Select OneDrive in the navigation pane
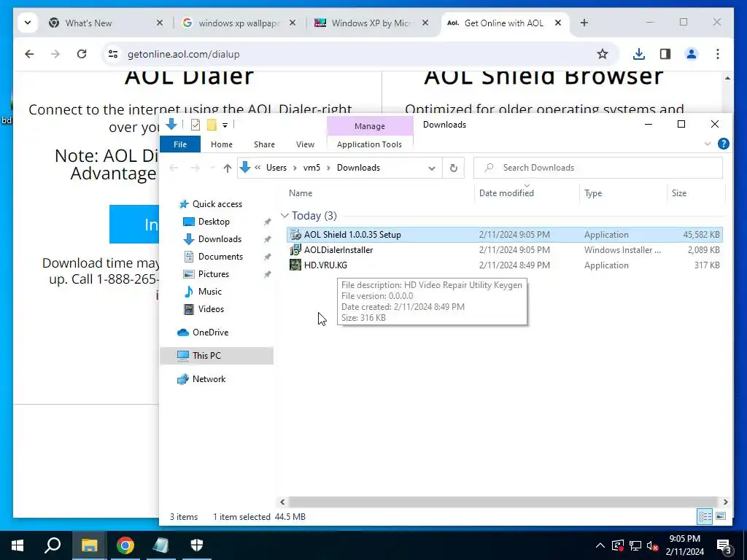This screenshot has height=560, width=747. pyautogui.click(x=210, y=332)
